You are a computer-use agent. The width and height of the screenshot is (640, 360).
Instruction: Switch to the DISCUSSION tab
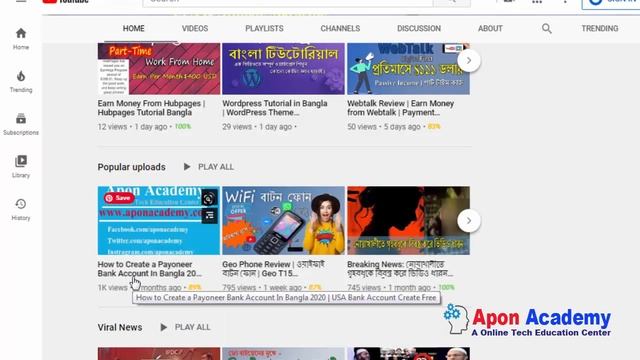(x=419, y=29)
